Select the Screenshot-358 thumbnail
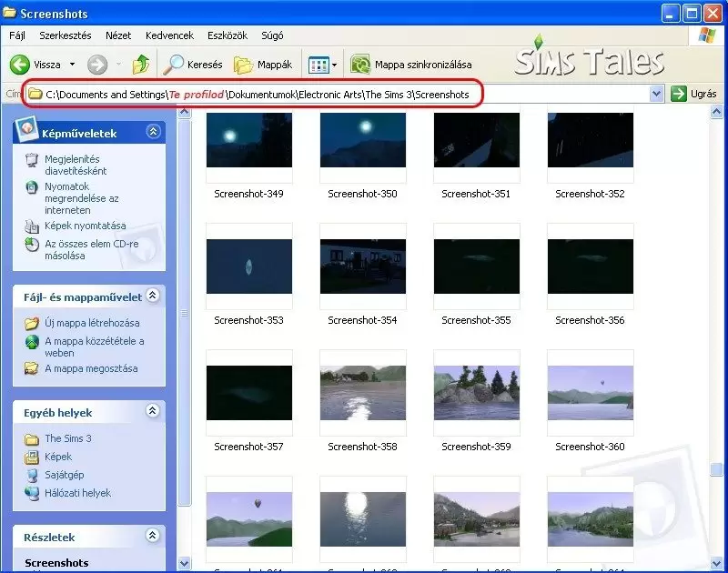 (x=363, y=393)
